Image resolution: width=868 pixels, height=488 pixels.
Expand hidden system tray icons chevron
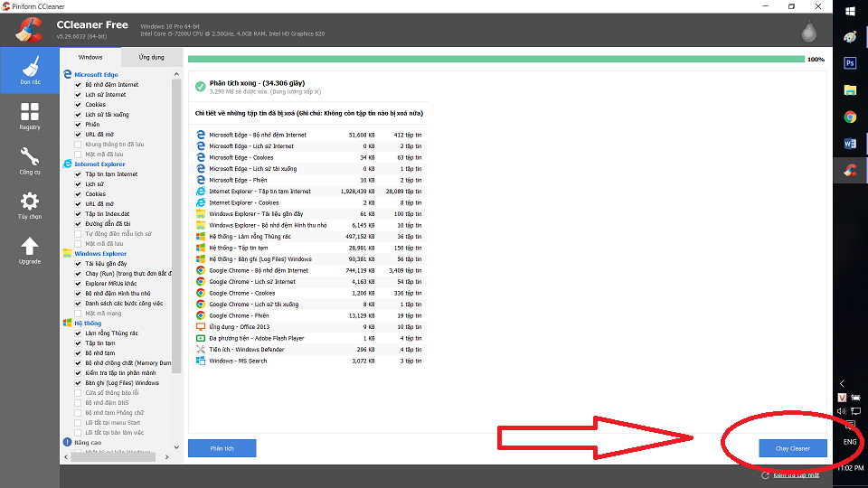(x=842, y=383)
